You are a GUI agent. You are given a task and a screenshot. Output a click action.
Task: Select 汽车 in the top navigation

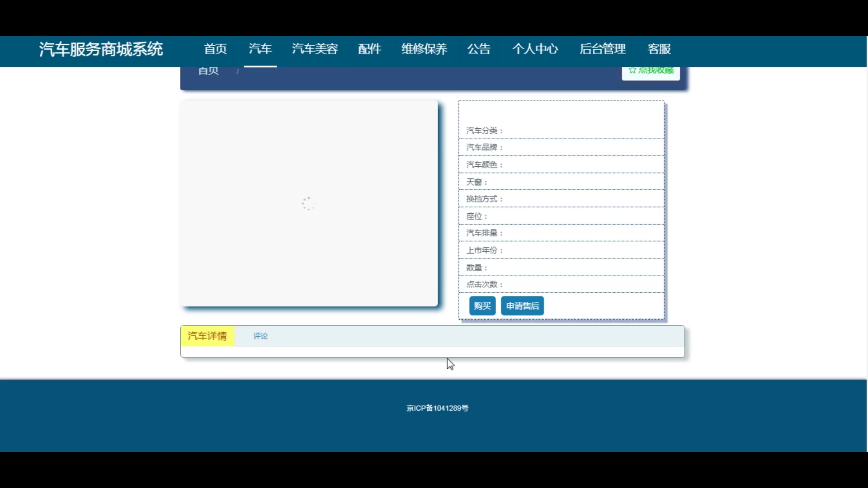pyautogui.click(x=260, y=49)
